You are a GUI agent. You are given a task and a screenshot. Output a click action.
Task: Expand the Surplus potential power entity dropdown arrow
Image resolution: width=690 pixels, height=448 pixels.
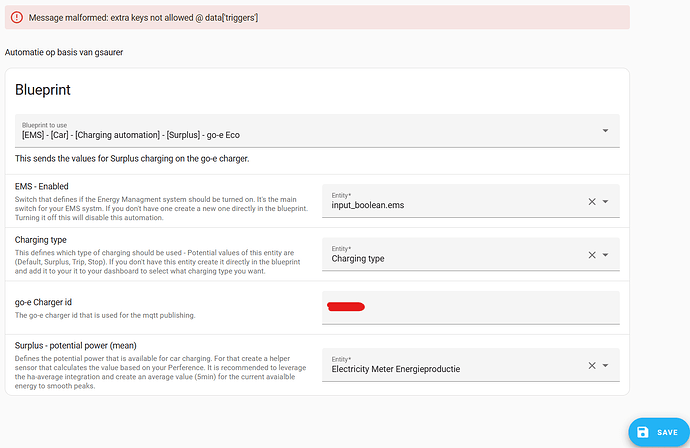[x=606, y=366]
